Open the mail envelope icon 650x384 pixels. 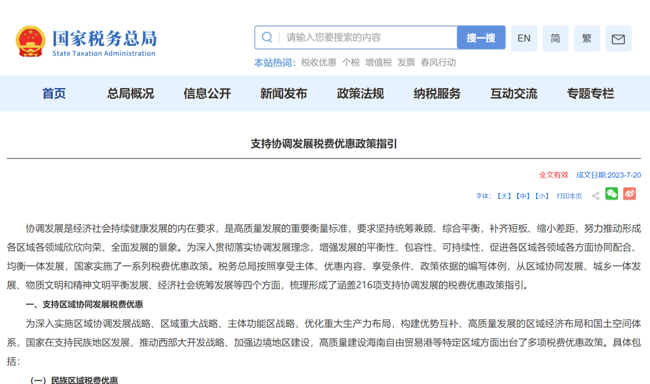618,39
